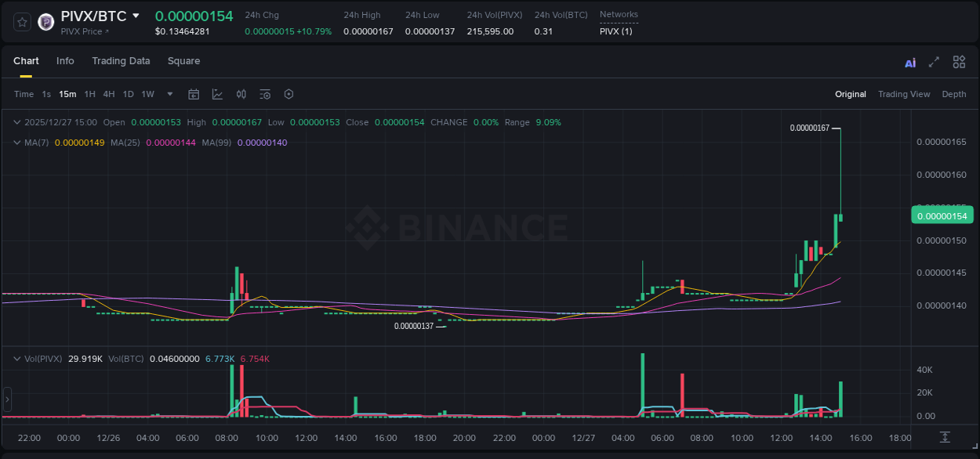Favorite the PIVX/BTC trading pair star
Viewport: 980px width, 459px height.
click(x=21, y=22)
